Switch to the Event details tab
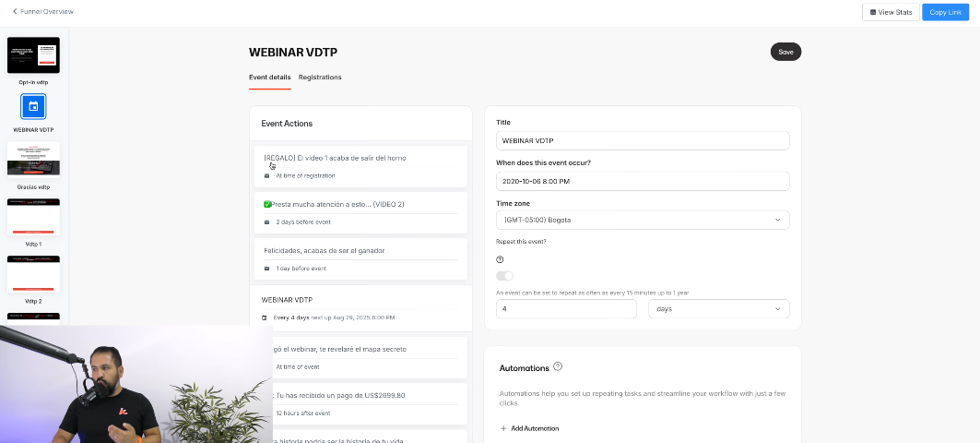Viewport: 980px width, 443px height. point(269,78)
